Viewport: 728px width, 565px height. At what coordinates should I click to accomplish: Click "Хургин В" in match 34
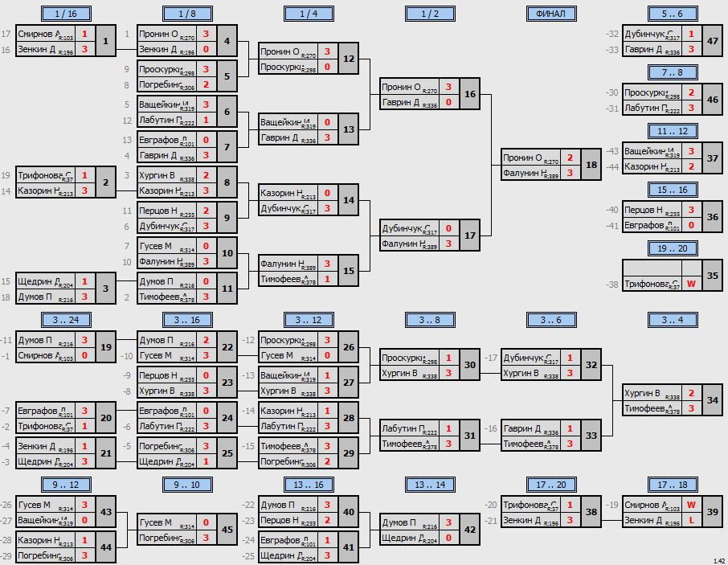(x=642, y=393)
